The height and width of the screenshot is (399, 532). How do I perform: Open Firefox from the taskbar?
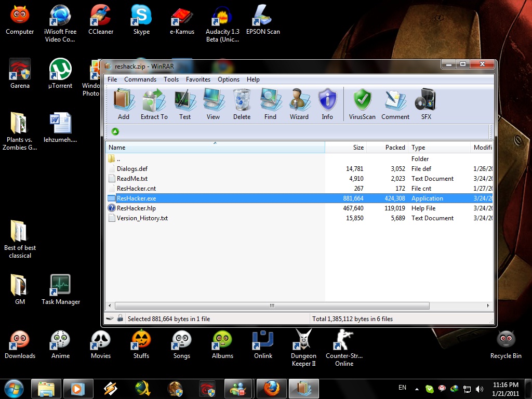click(272, 389)
